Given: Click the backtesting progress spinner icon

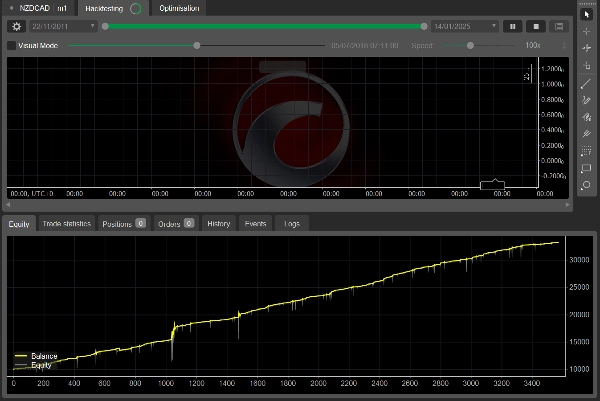Looking at the screenshot, I should point(136,8).
